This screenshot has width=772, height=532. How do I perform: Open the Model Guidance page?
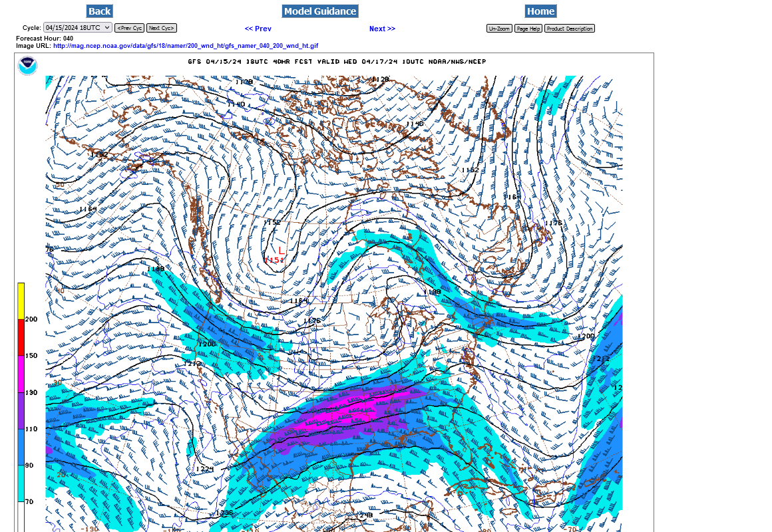click(320, 11)
